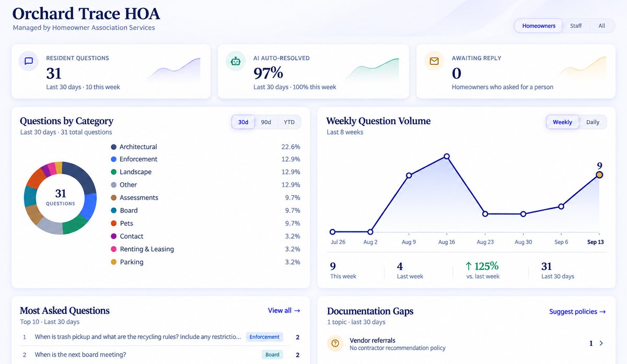Viewport: 627px width, 364px height.
Task: Open 'When is the next board meeting?' row
Action: click(x=160, y=355)
